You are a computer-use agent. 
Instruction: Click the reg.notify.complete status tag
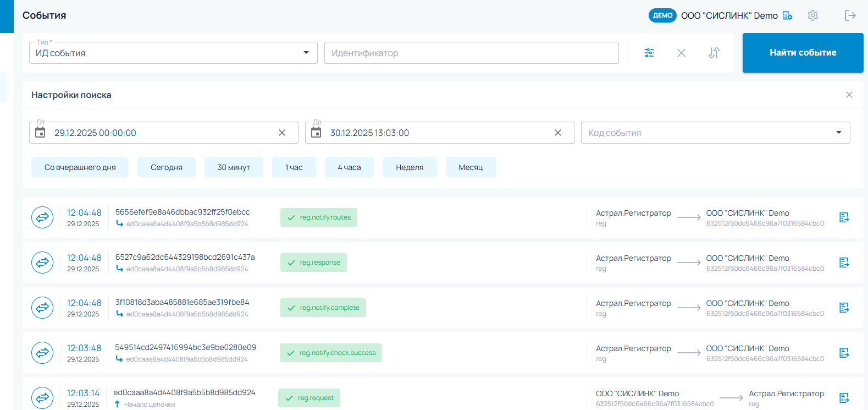click(x=323, y=308)
